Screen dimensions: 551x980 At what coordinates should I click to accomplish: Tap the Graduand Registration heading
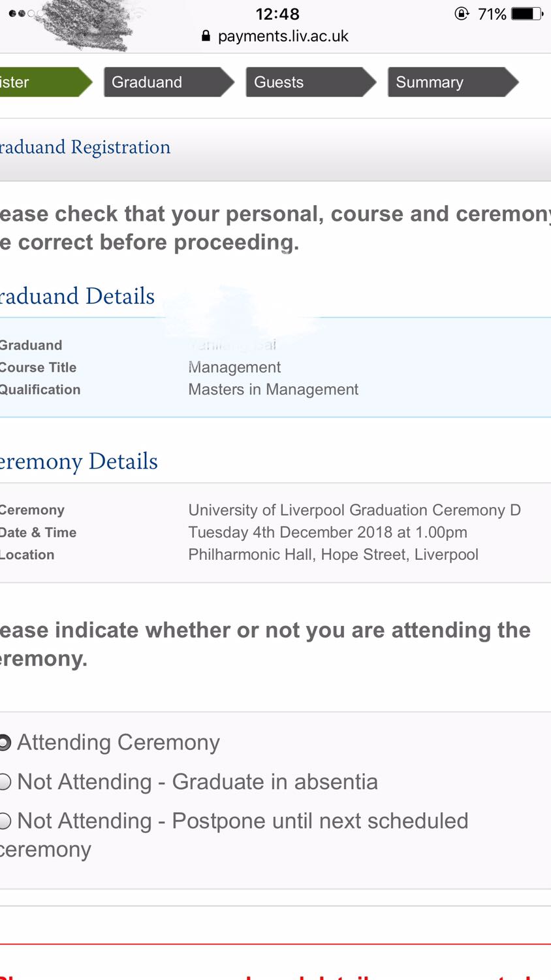(85, 147)
